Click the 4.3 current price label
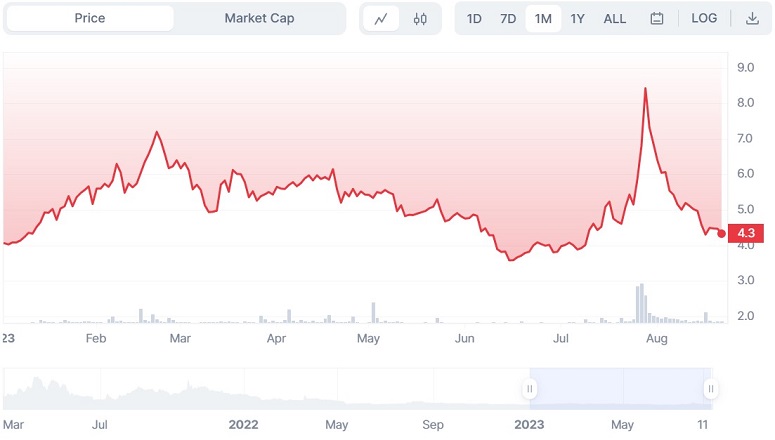This screenshot has height=440, width=775. coord(748,234)
